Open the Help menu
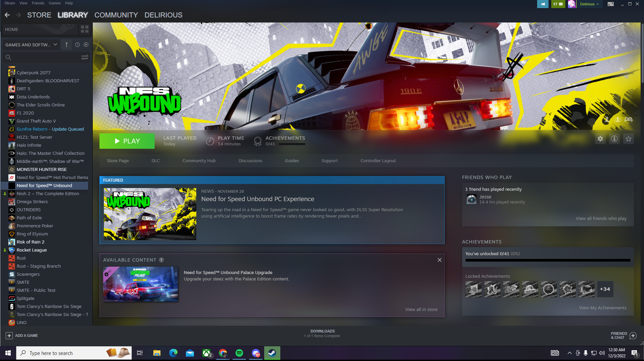 pyautogui.click(x=69, y=3)
